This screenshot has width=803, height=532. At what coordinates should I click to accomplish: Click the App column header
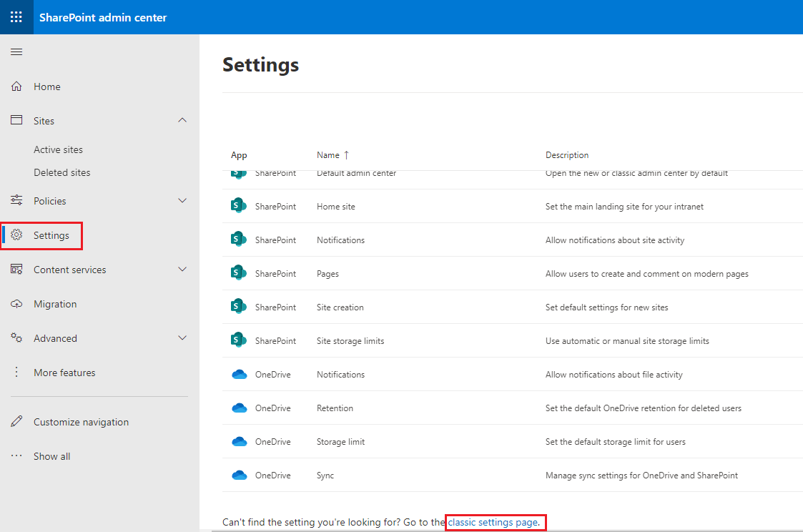pyautogui.click(x=239, y=155)
